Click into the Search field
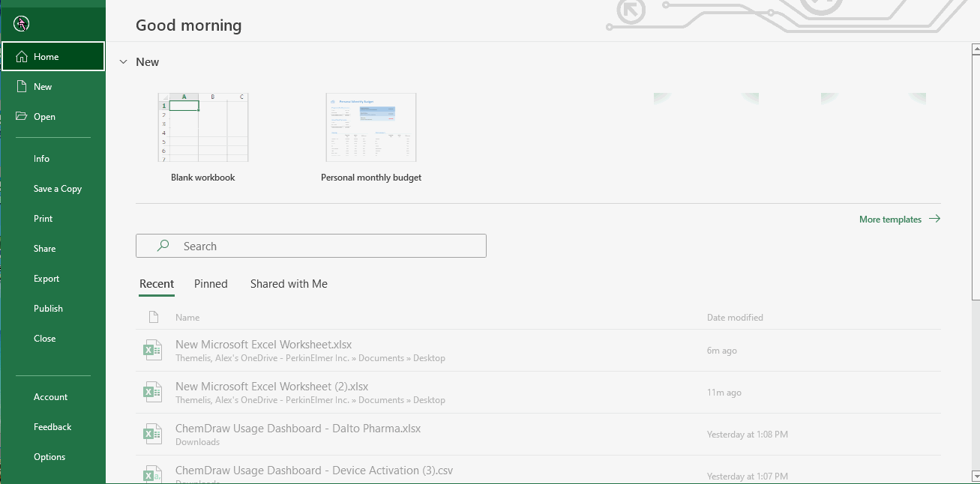Viewport: 980px width, 484px height. 311,246
